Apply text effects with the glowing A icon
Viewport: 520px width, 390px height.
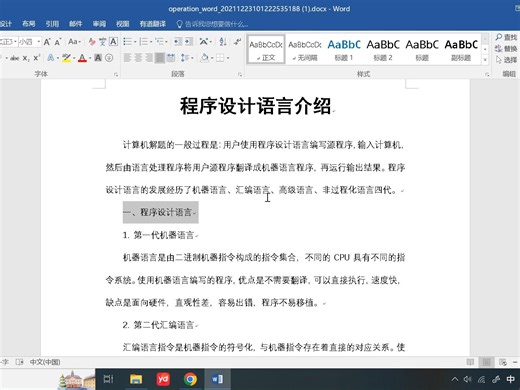51,58
